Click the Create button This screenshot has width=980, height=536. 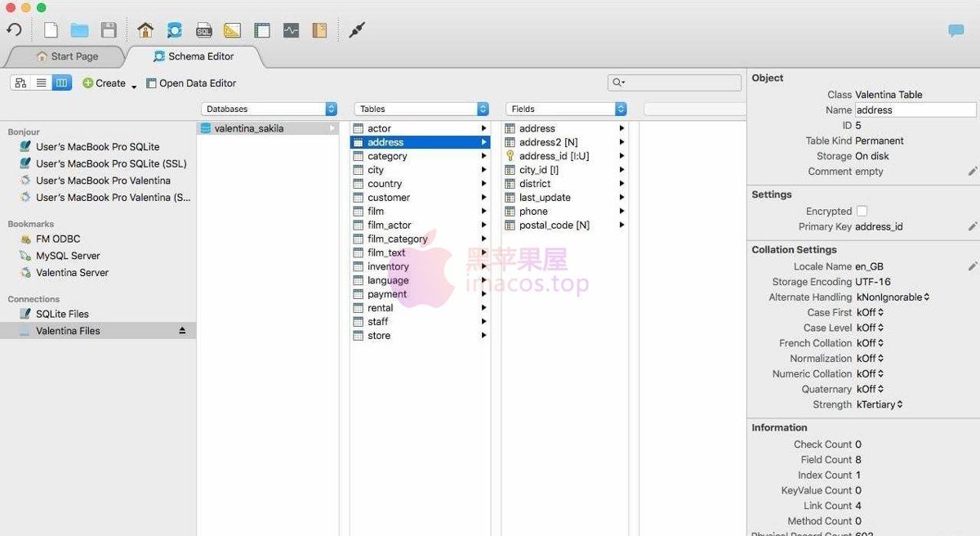(x=104, y=83)
